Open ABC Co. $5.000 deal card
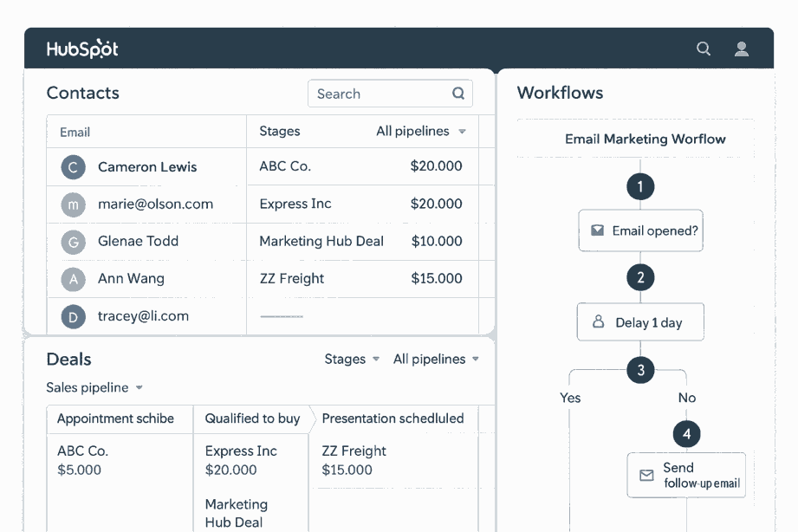798x532 pixels. click(x=83, y=460)
